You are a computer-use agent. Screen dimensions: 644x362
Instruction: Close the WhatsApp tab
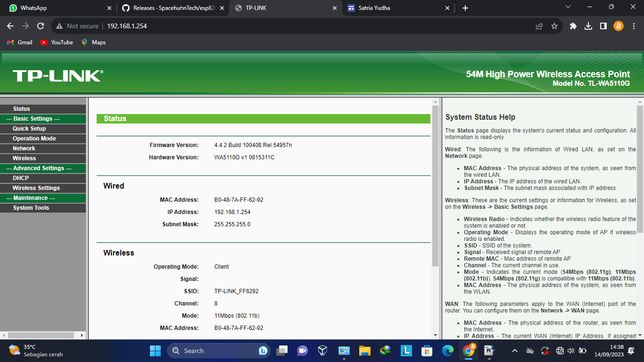pos(109,8)
